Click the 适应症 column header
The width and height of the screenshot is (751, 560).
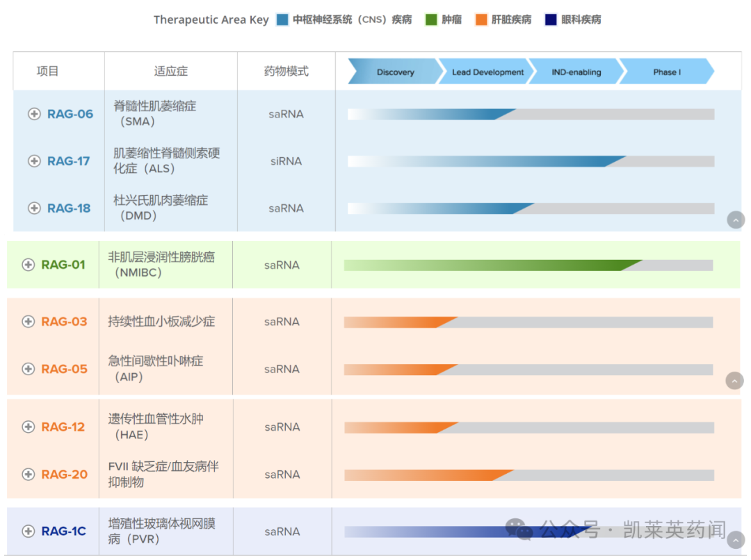pyautogui.click(x=170, y=70)
